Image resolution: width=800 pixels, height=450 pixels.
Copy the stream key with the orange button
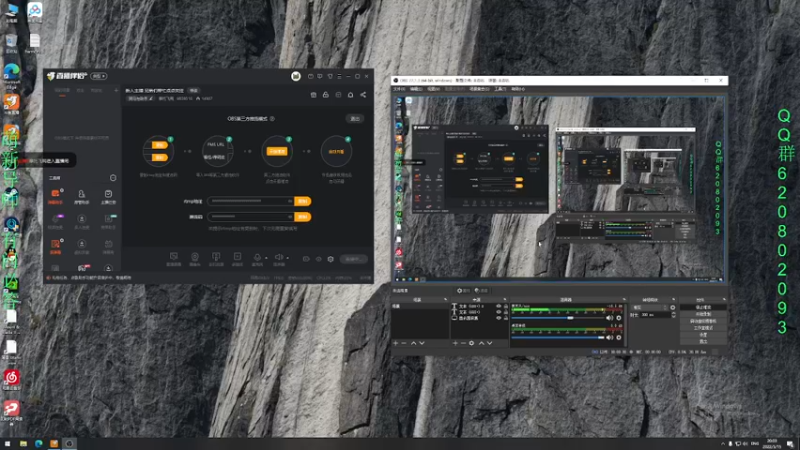coord(303,217)
